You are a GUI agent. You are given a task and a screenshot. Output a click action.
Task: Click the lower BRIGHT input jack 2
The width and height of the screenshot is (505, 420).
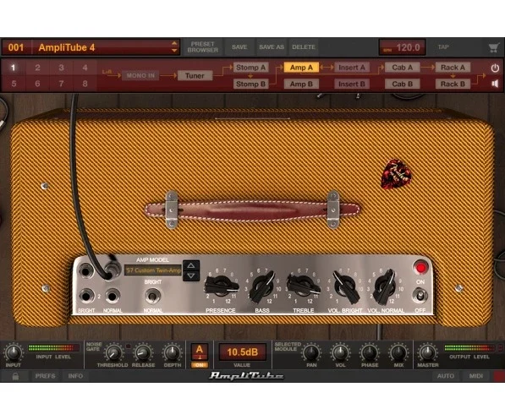tap(86, 296)
